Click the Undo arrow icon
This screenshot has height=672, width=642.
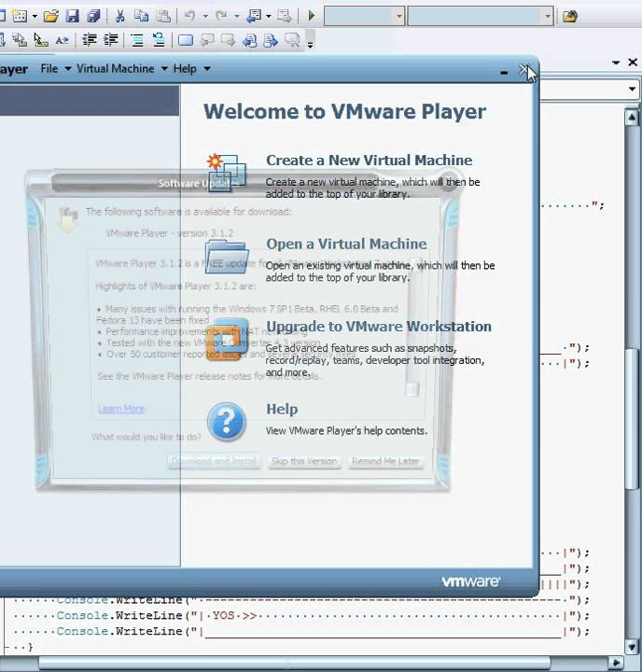coord(189,16)
